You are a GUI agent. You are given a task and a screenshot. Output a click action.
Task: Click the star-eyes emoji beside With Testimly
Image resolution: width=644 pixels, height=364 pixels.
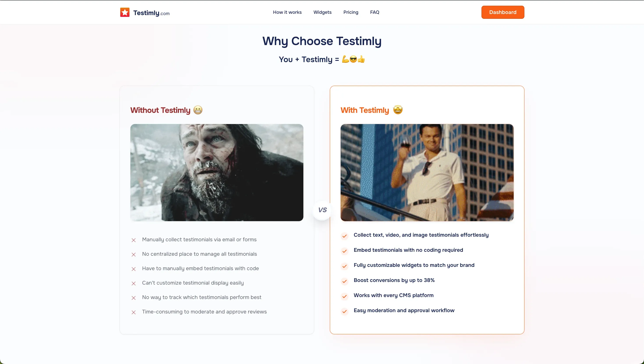pyautogui.click(x=398, y=110)
